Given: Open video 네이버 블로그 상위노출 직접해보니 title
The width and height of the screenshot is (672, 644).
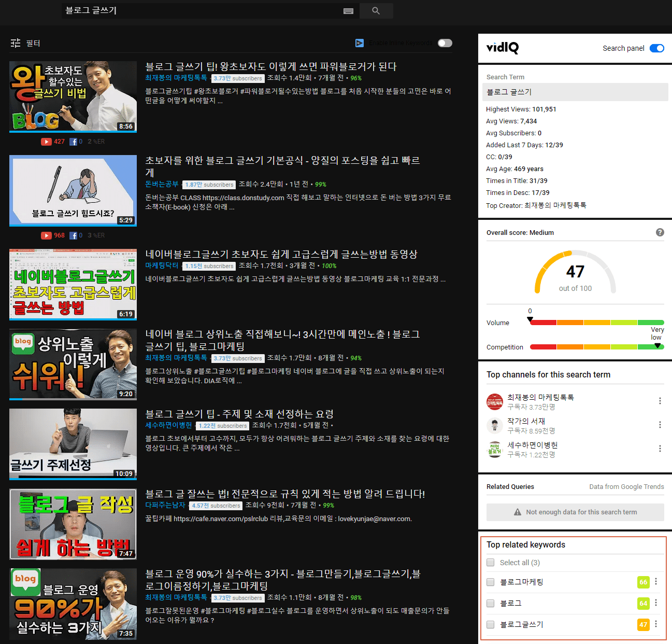Looking at the screenshot, I should 282,340.
